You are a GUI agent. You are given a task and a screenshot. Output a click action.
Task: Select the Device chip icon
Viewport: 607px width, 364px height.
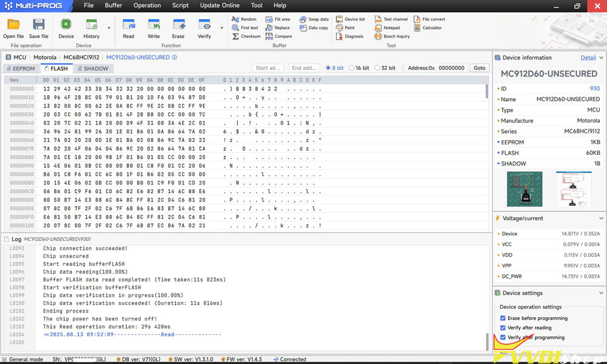[66, 25]
